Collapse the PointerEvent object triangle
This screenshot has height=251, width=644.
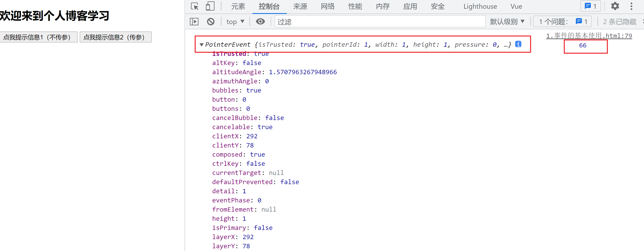tap(202, 45)
